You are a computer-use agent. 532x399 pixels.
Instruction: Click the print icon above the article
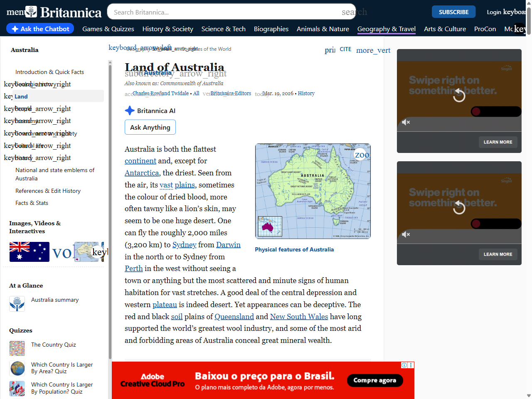point(330,49)
